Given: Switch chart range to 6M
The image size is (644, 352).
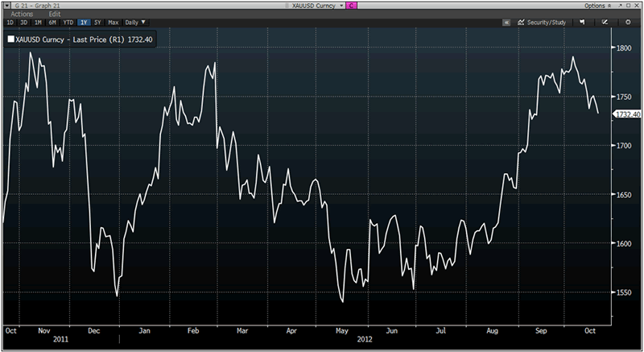Looking at the screenshot, I should pos(52,23).
